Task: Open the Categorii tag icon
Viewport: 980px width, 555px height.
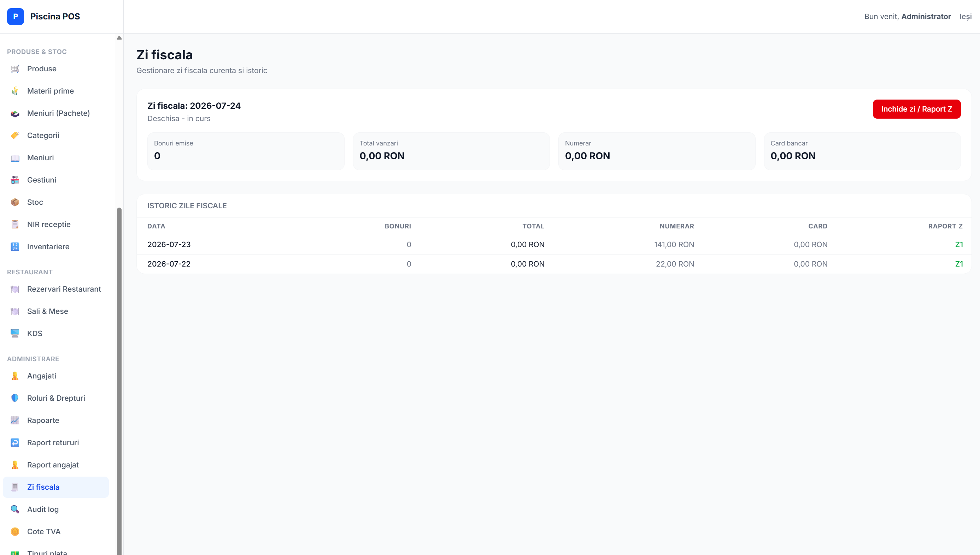Action: tap(15, 135)
